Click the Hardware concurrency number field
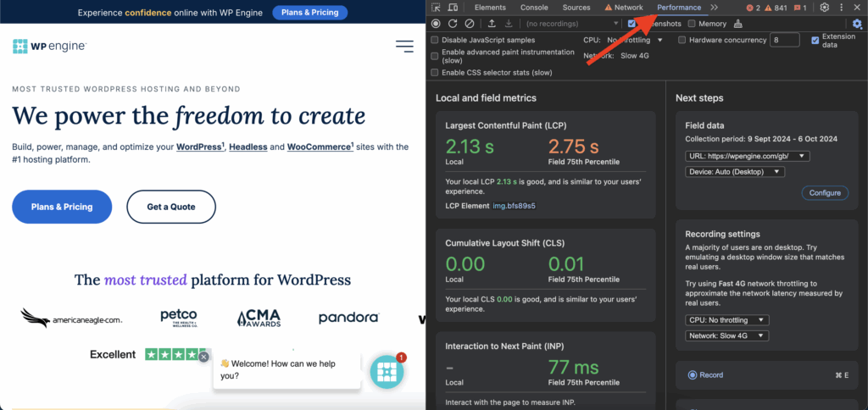This screenshot has height=410, width=868. [784, 40]
